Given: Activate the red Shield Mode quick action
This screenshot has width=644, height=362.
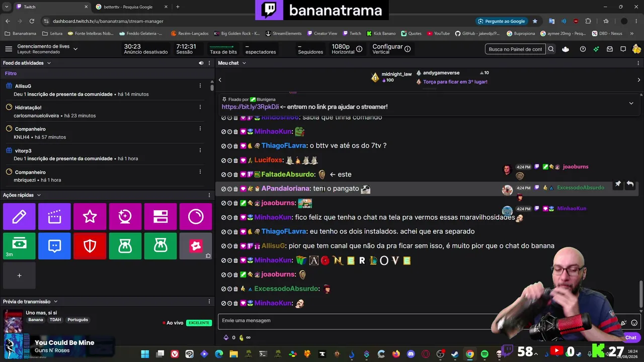Looking at the screenshot, I should (90, 246).
